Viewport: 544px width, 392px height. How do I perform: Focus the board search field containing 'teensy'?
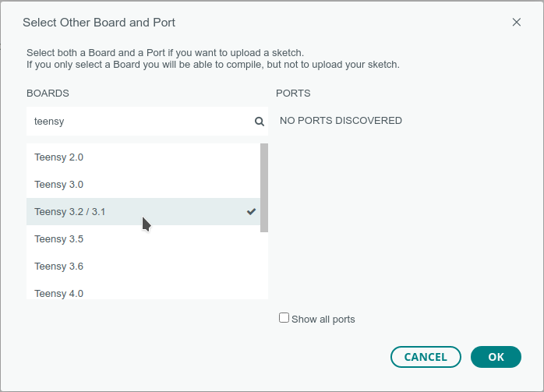click(x=140, y=122)
